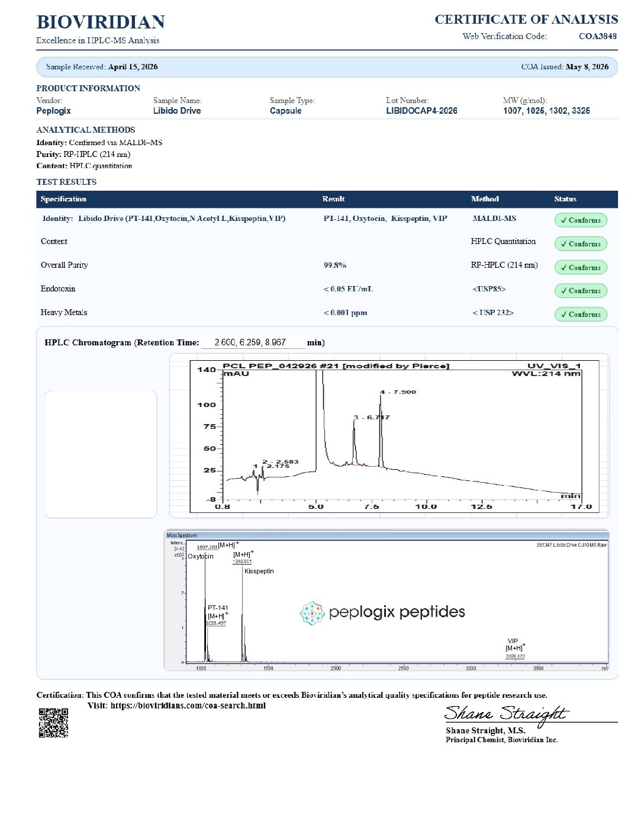Screen dimensions: 644x834
Task: Click the Oxytocin peak label in mass spectrum
Action: click(201, 556)
